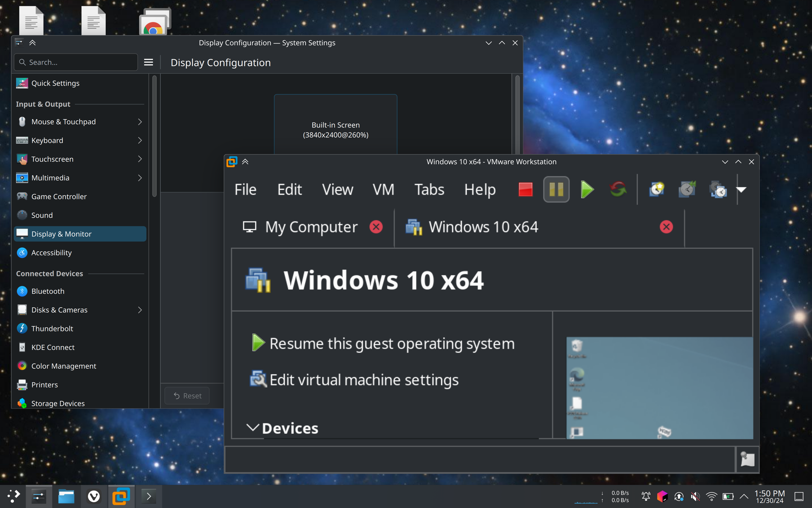Open the View menu in VMware

coord(337,189)
